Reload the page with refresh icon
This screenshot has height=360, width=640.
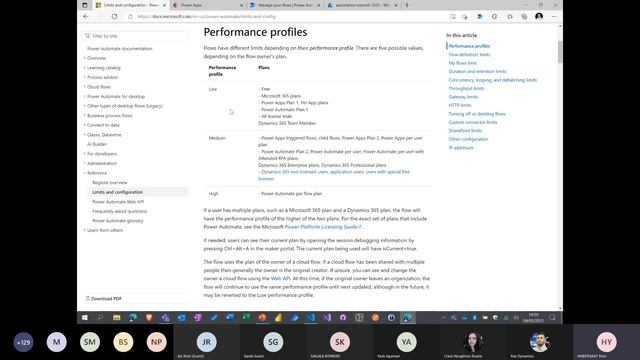point(114,16)
